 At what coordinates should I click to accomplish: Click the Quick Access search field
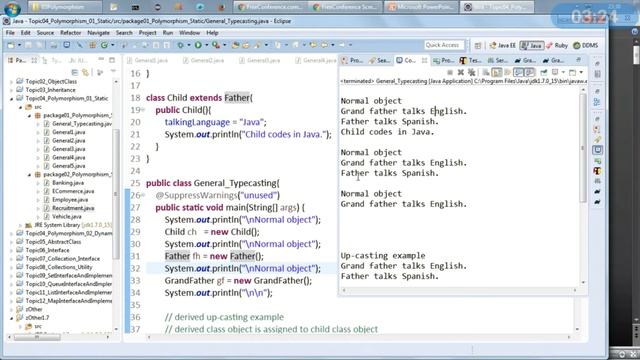(x=444, y=45)
